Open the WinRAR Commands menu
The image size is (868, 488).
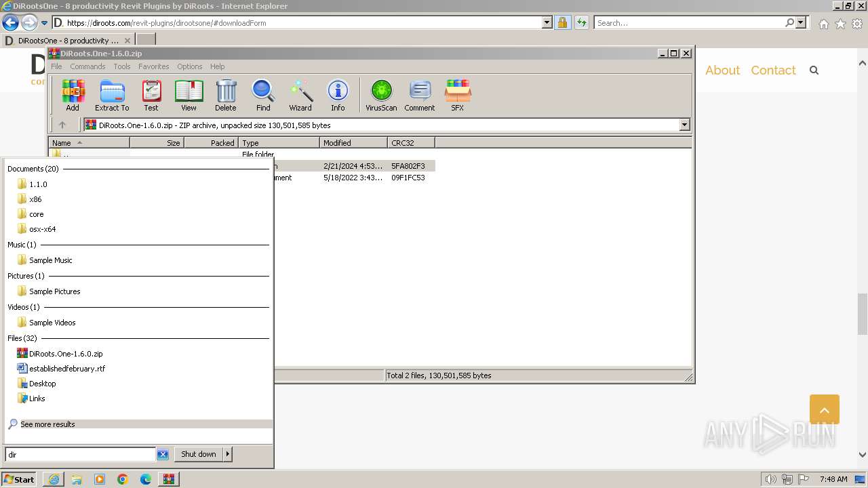pyautogui.click(x=87, y=66)
